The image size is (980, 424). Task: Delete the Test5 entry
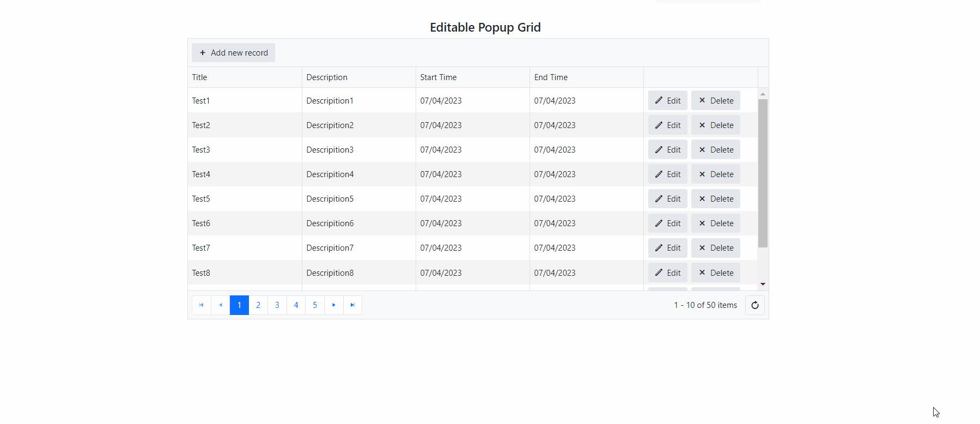(x=716, y=198)
